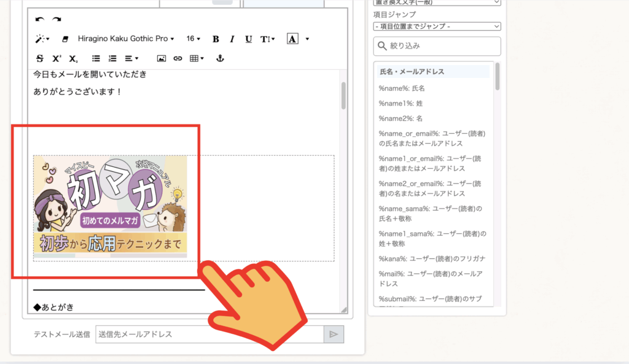Select the %name%: 氏名 replacement item
The image size is (629, 364).
click(402, 88)
